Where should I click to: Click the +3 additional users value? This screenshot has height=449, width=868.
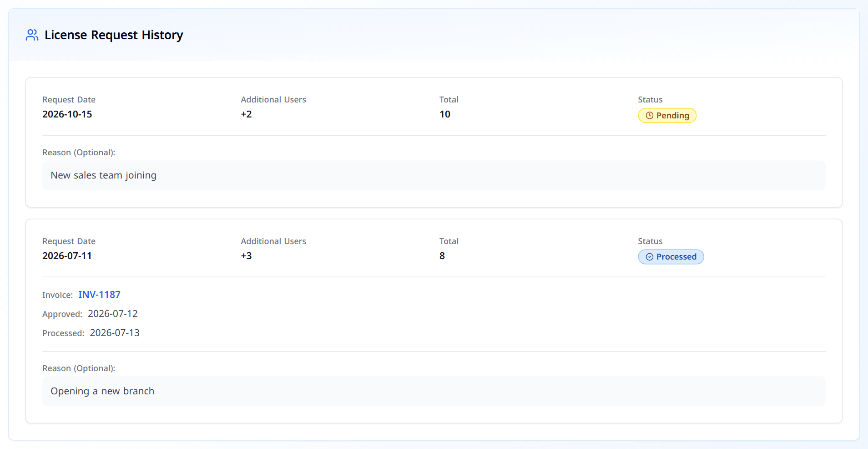[246, 256]
